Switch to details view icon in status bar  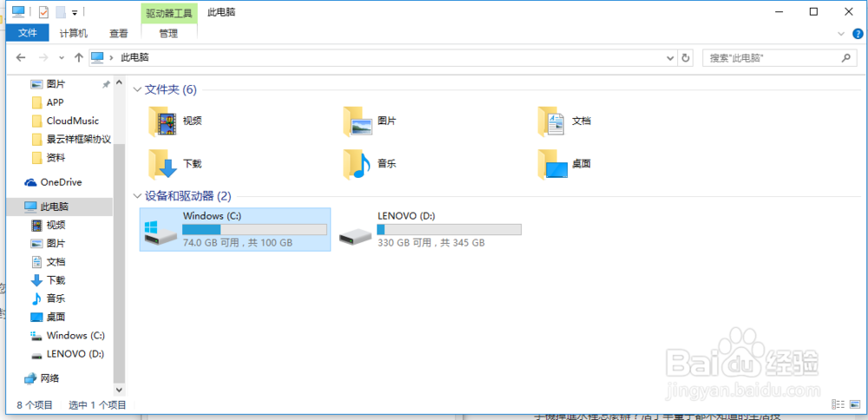point(838,404)
